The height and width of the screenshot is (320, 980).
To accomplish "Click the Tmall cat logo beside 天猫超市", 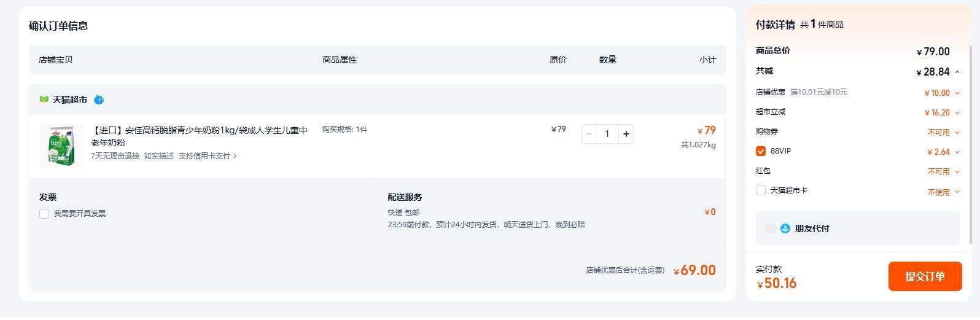I will coord(44,100).
